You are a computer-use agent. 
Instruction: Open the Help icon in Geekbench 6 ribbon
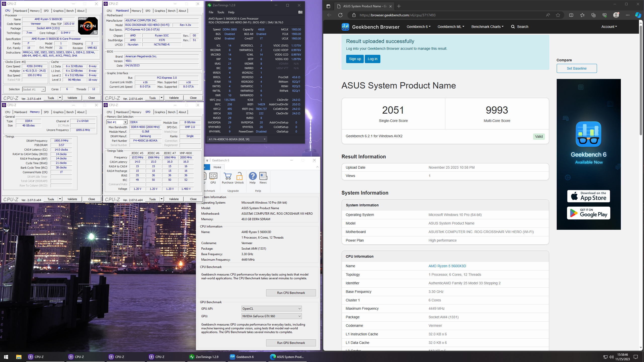(x=253, y=178)
